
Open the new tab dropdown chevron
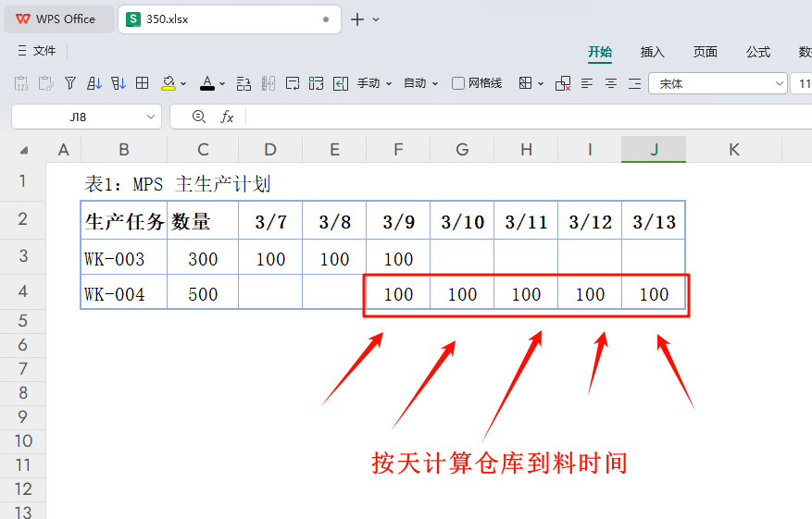pos(376,19)
